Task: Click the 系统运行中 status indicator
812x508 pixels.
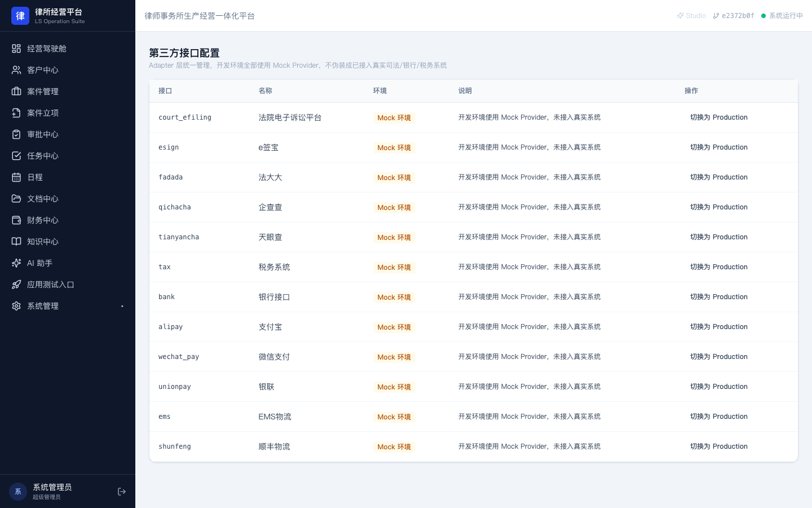Action: pyautogui.click(x=782, y=16)
